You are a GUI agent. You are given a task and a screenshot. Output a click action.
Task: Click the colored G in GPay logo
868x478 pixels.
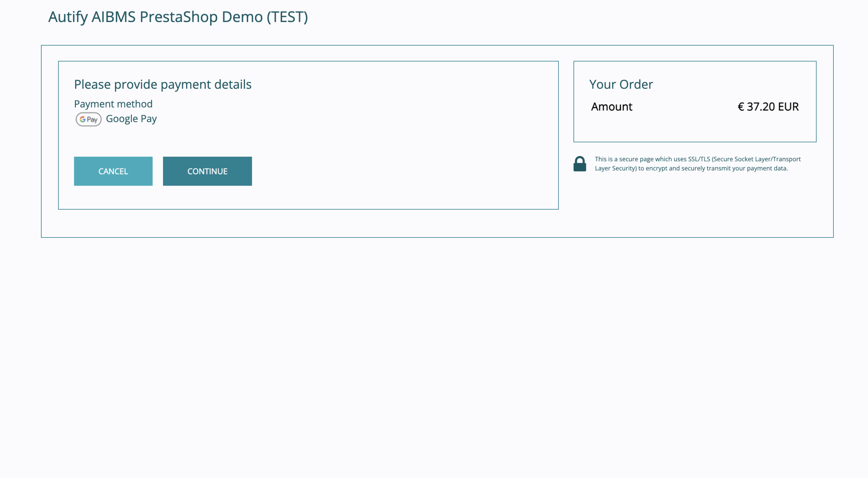83,119
